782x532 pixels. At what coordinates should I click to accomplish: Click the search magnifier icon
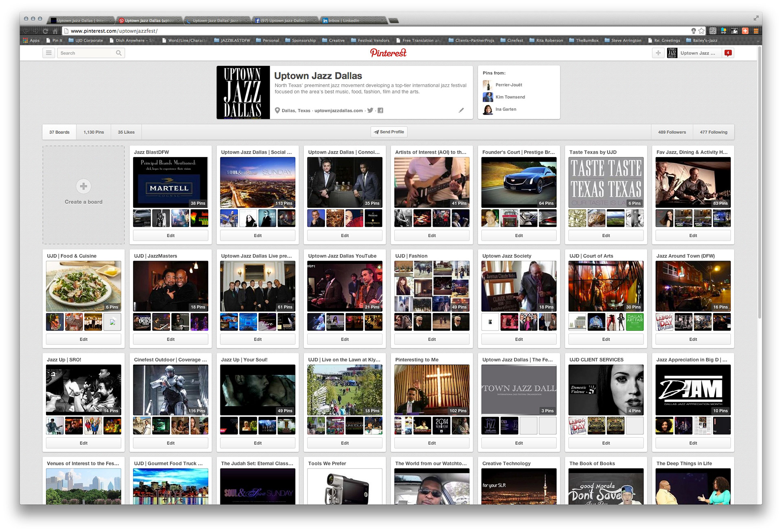click(x=119, y=53)
